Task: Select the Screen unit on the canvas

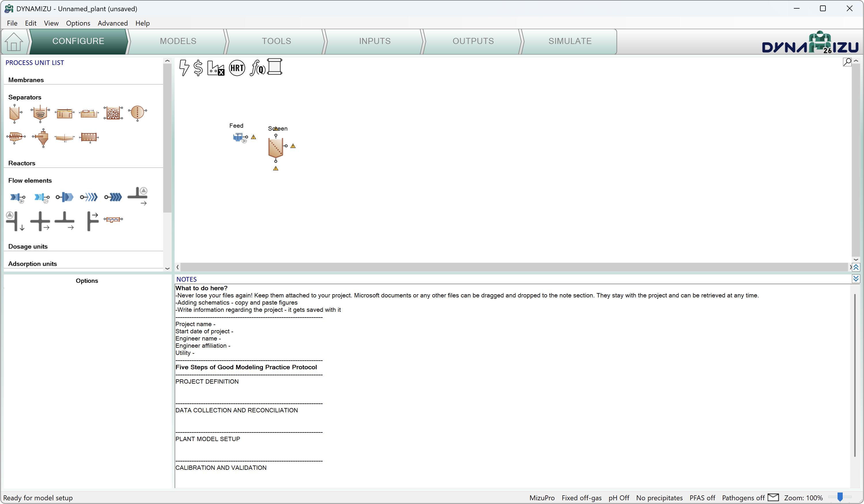Action: [x=275, y=148]
